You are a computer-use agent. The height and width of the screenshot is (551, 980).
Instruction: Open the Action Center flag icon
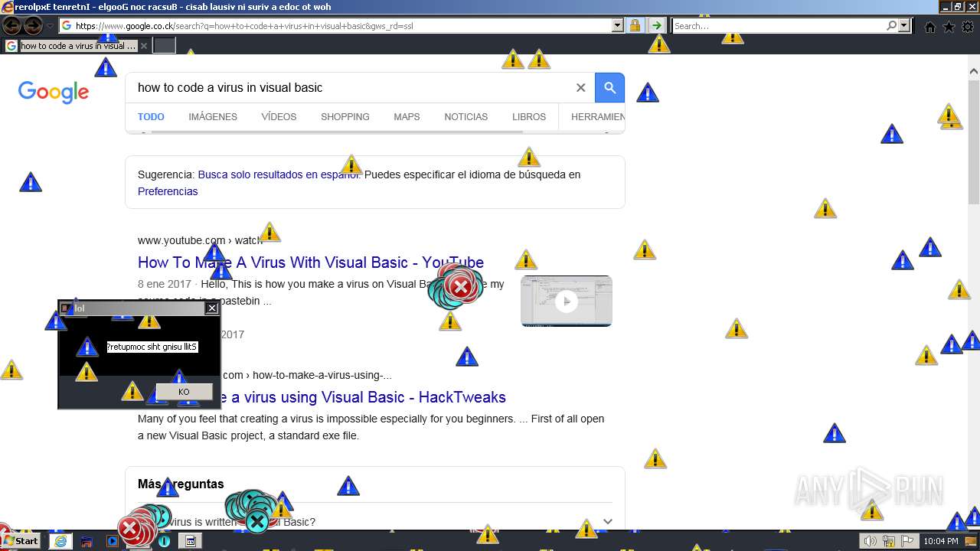click(906, 541)
